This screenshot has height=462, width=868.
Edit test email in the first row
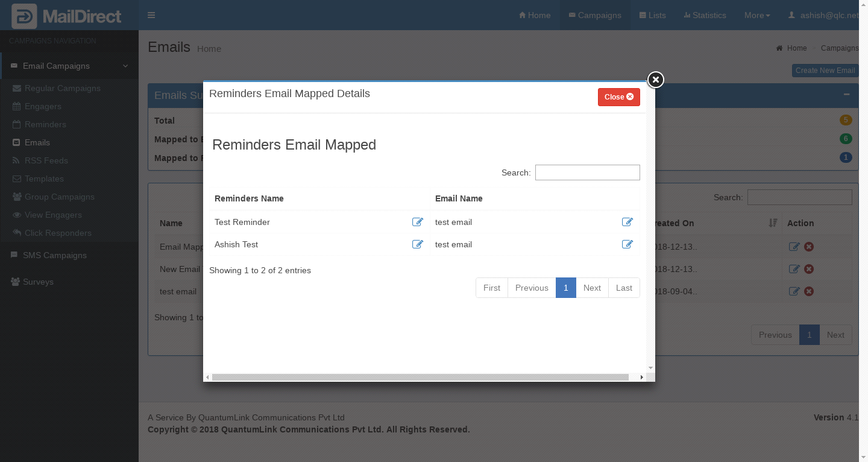tap(627, 222)
